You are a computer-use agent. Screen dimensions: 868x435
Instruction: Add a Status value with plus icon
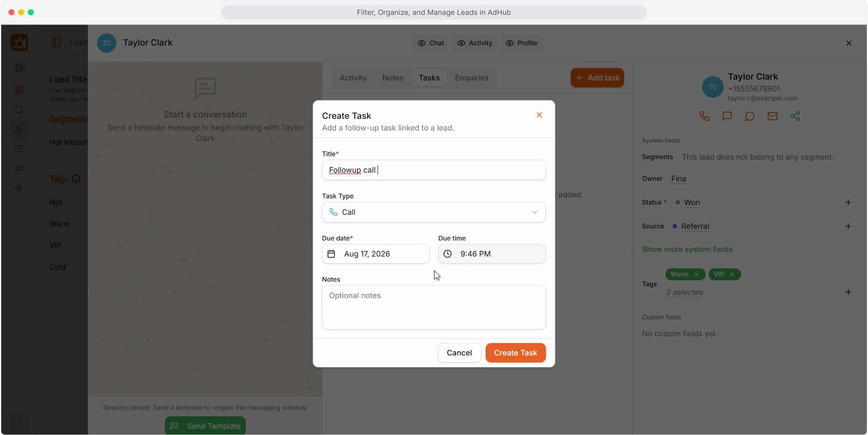pos(848,202)
